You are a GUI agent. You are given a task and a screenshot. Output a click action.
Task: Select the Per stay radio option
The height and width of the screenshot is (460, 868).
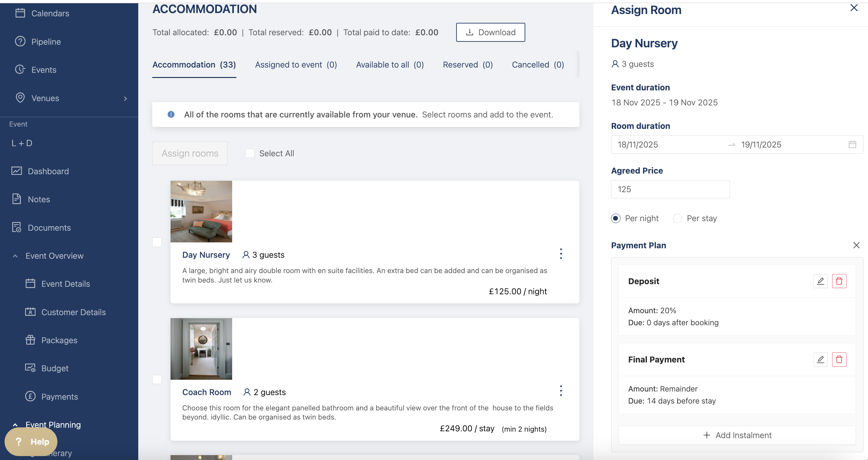(x=677, y=218)
